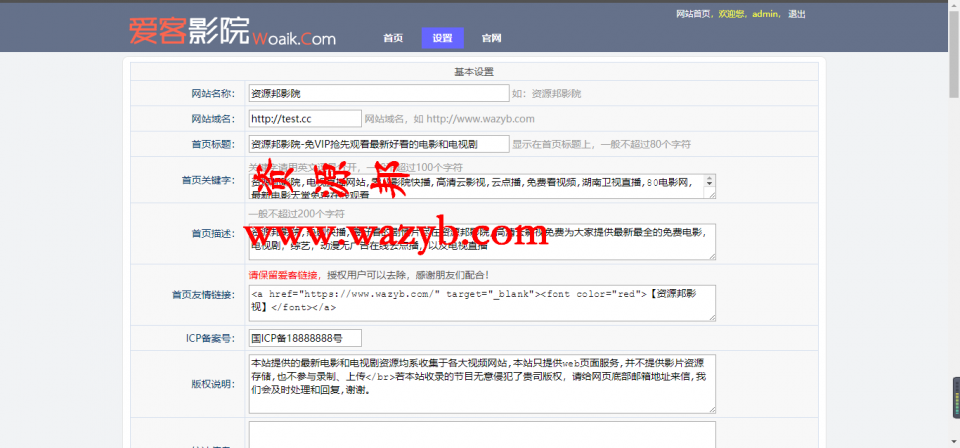Click the up arrow of 首页关键字 textarea scrollbar
Screen dimensions: 960x448
(710, 179)
